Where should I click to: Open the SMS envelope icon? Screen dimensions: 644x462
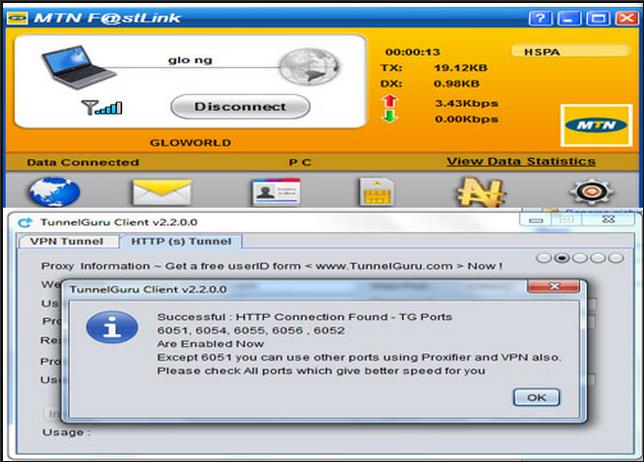coord(162,192)
